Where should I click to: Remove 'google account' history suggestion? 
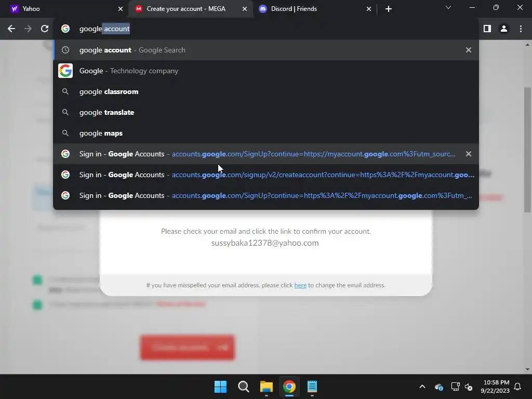click(469, 50)
